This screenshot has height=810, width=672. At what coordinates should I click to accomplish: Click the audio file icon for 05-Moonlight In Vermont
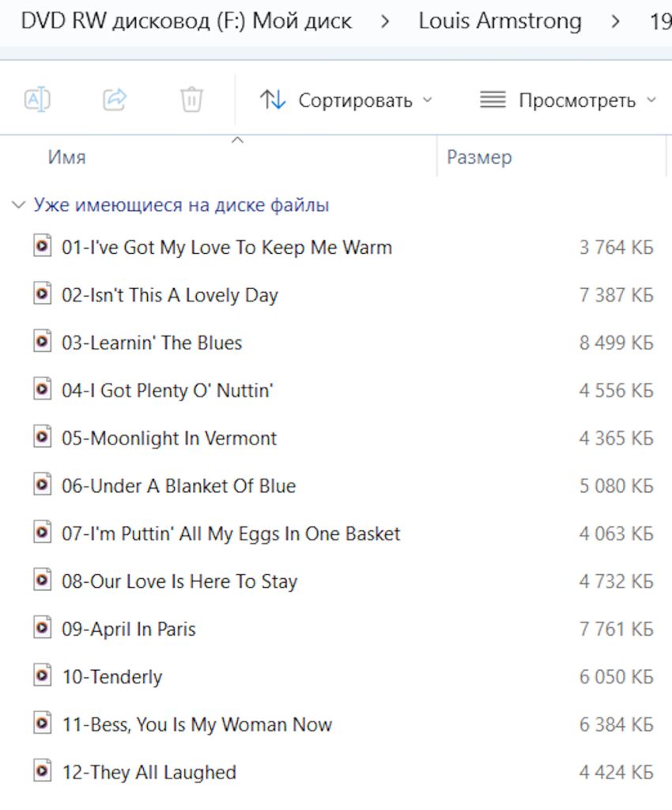coord(43,437)
